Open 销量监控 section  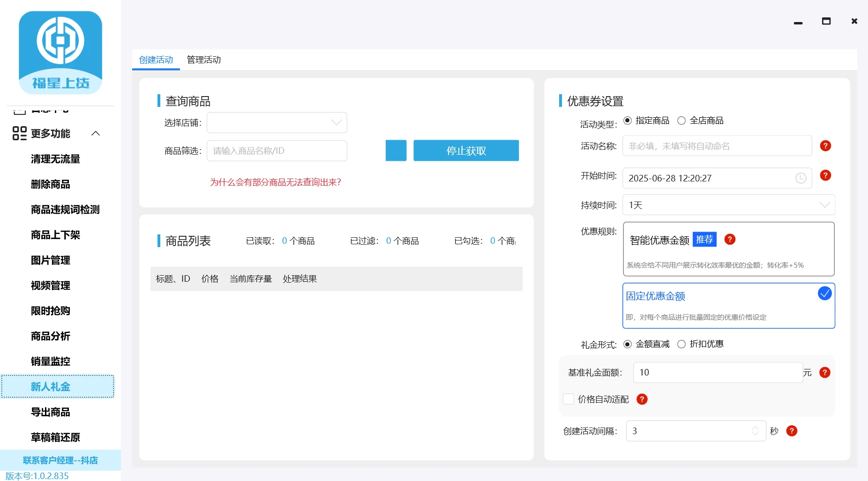pos(50,361)
